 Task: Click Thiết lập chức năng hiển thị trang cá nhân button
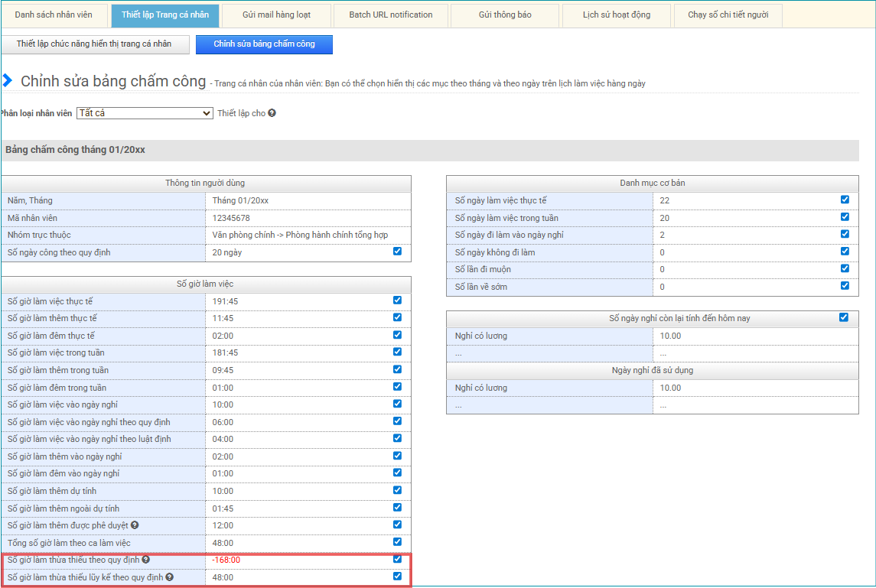(94, 44)
